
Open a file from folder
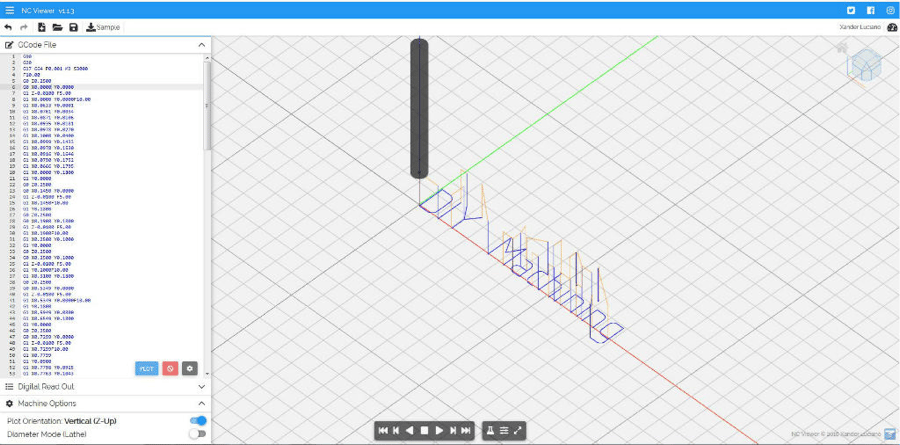point(57,28)
